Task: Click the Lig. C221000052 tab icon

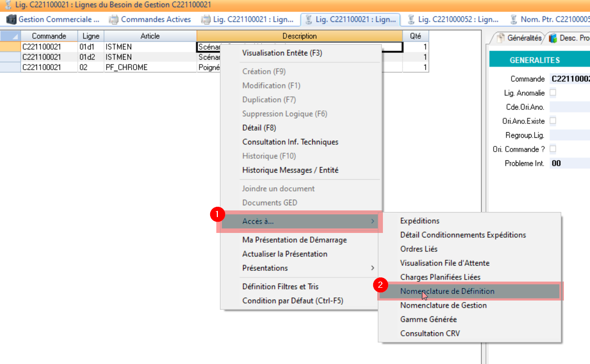Action: (411, 19)
